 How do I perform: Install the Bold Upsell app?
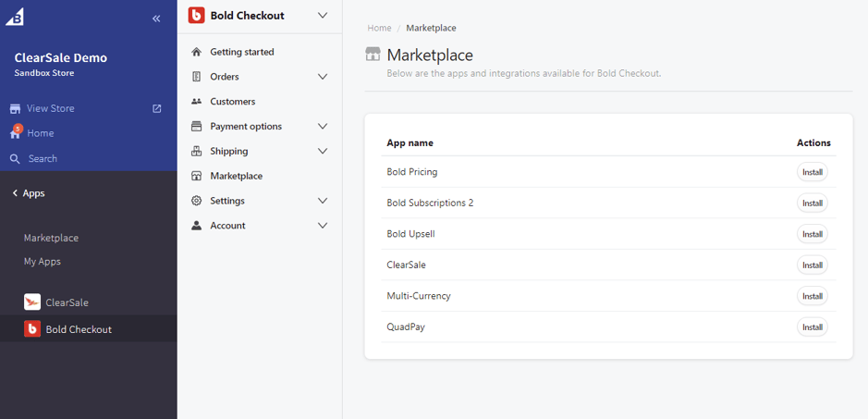click(x=813, y=234)
